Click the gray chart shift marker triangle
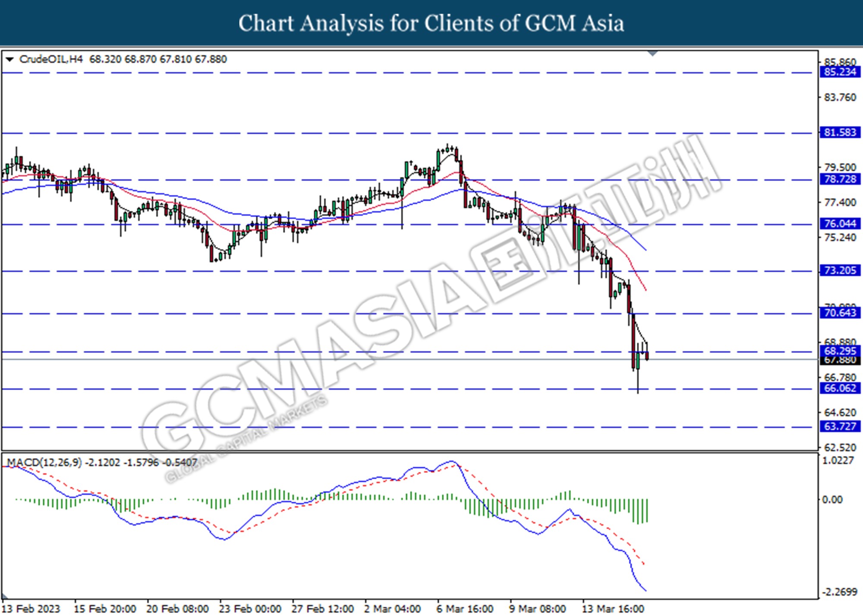 [x=652, y=53]
